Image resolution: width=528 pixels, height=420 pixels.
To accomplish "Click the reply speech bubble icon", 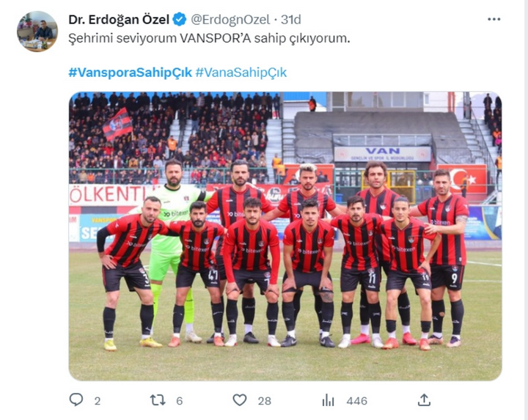I will (76, 399).
